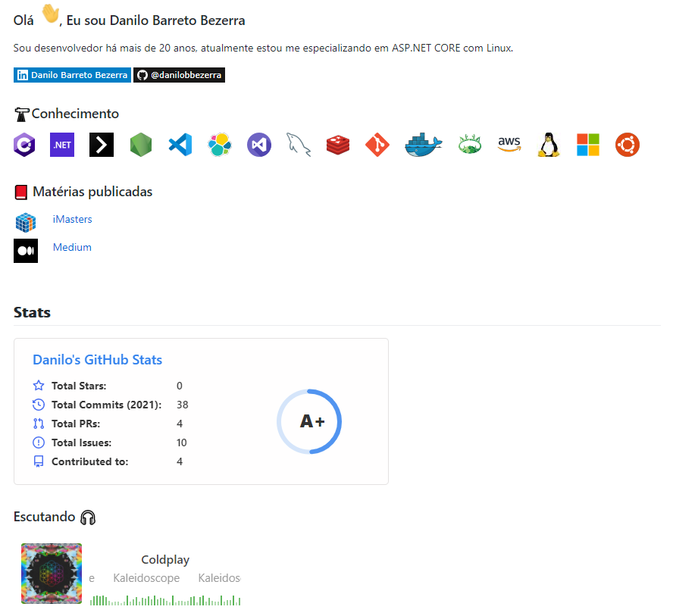Click the purple Visual Studio icon
The image size is (673, 616).
pos(259,145)
